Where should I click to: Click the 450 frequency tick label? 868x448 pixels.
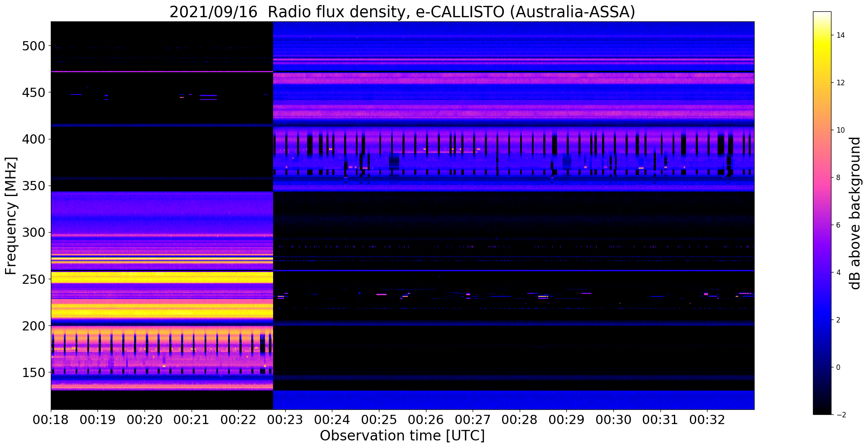(33, 92)
